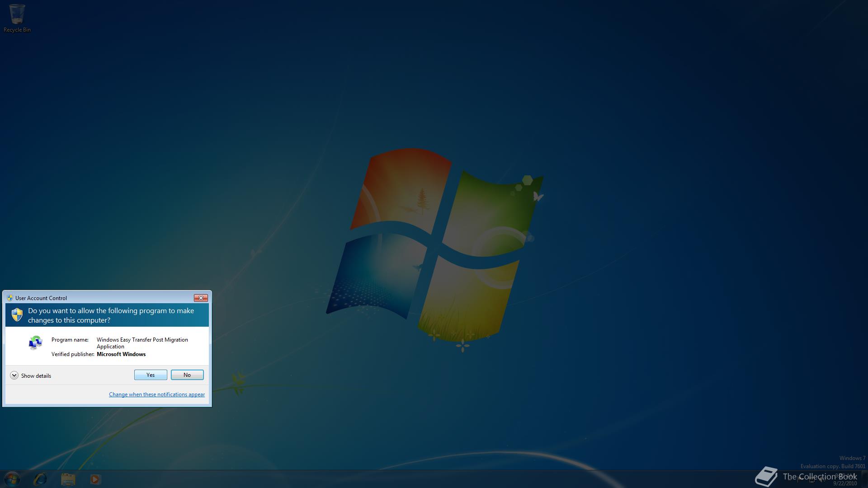Launch Windows Media Player from taskbar
868x488 pixels.
click(95, 479)
